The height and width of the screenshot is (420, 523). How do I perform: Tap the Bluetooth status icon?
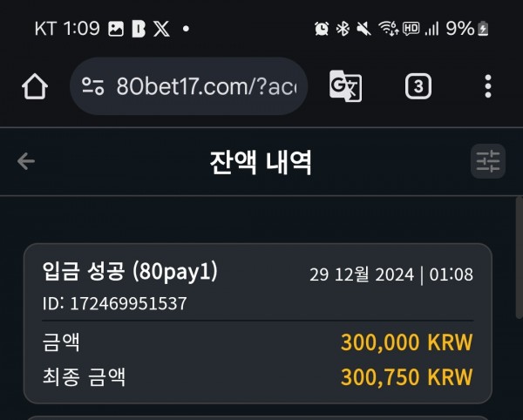[x=343, y=29]
